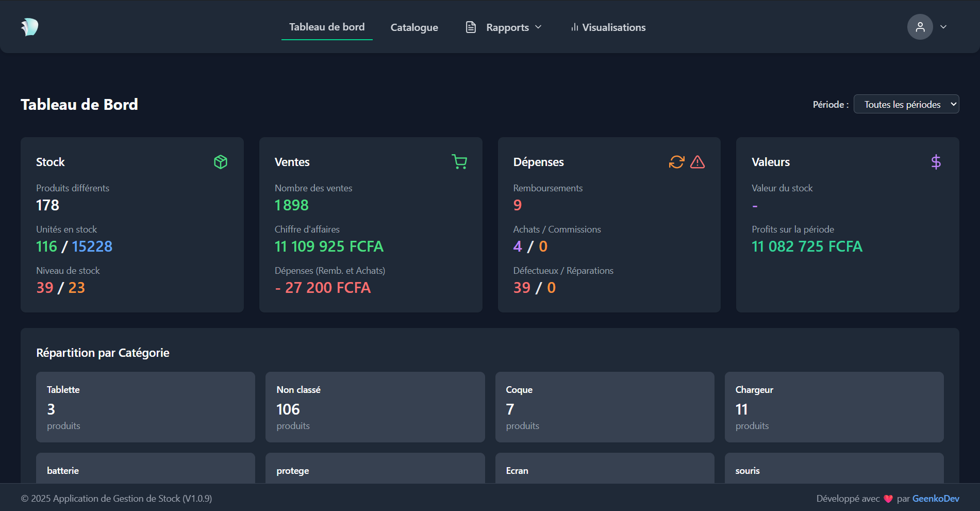Click the orange refresh icon in Dépenses
980x511 pixels.
pos(676,162)
